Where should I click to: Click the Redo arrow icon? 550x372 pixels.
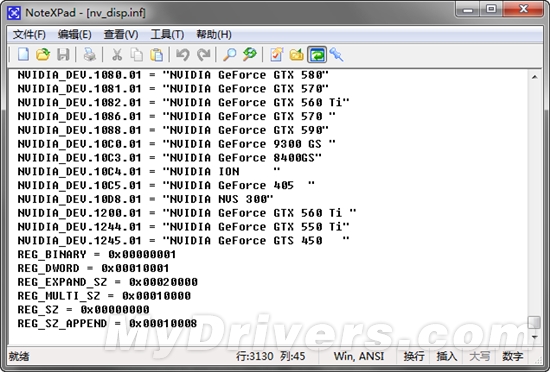point(203,55)
